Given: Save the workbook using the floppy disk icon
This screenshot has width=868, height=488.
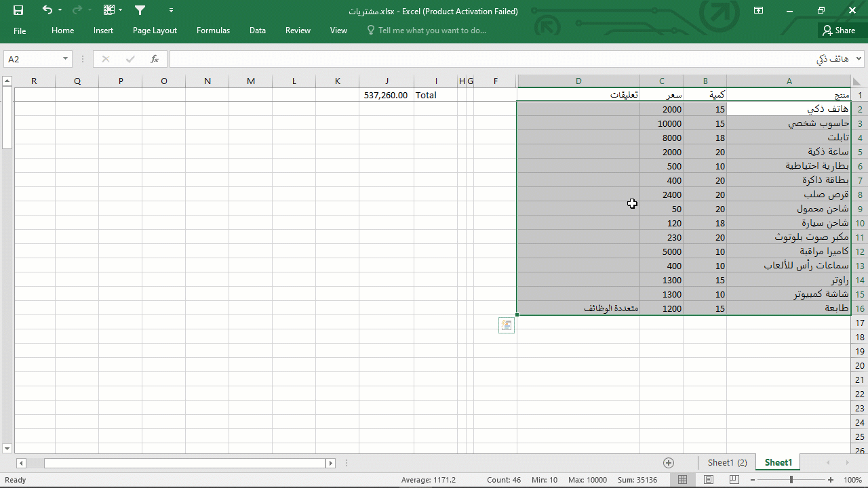Looking at the screenshot, I should tap(18, 10).
